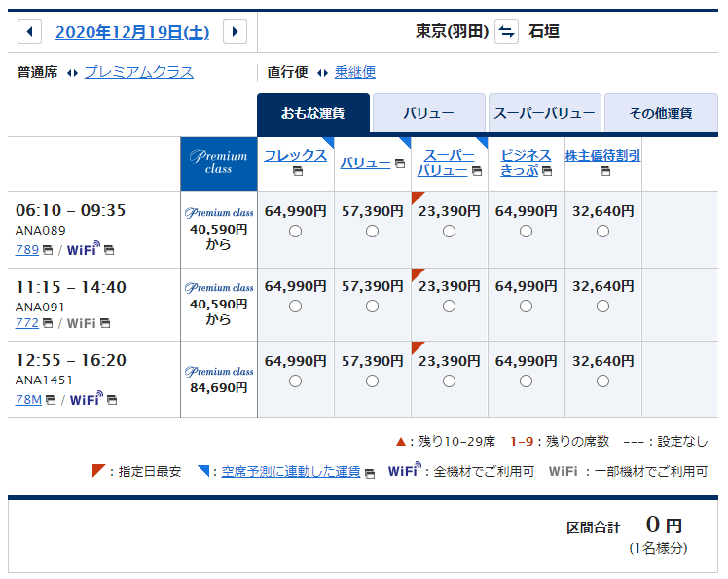Screen dimensions: 728x579
Task: Select バリュー 57,390円 for ANA091
Action: click(x=372, y=306)
